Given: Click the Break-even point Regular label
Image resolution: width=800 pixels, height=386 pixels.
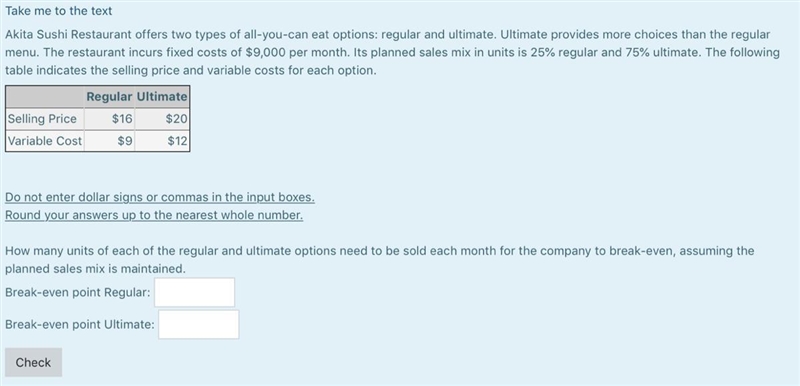Looking at the screenshot, I should pos(78,293).
